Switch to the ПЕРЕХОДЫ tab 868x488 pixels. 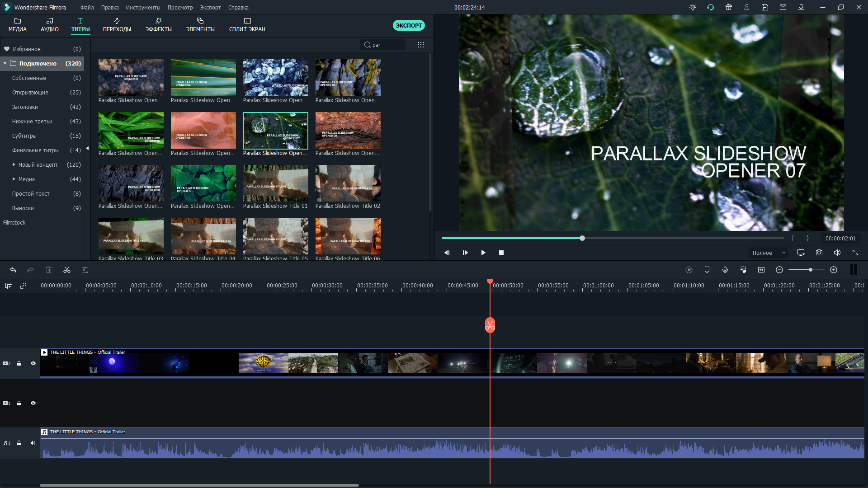click(x=117, y=25)
